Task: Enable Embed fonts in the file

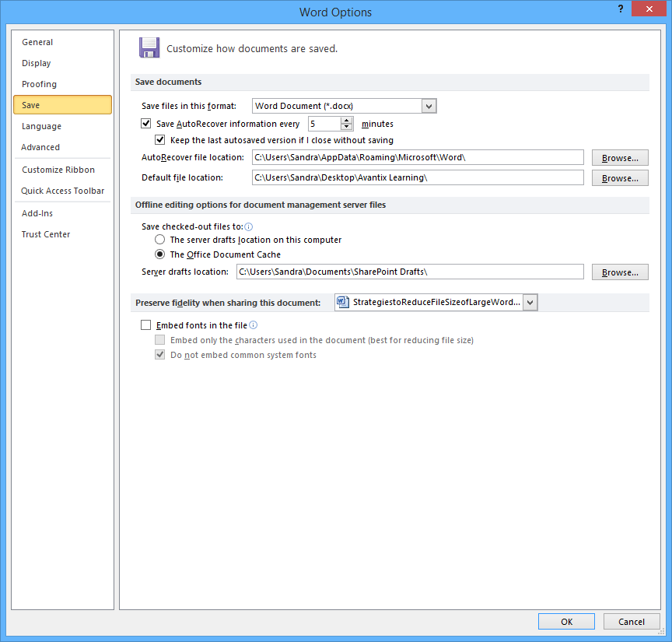Action: (x=145, y=325)
